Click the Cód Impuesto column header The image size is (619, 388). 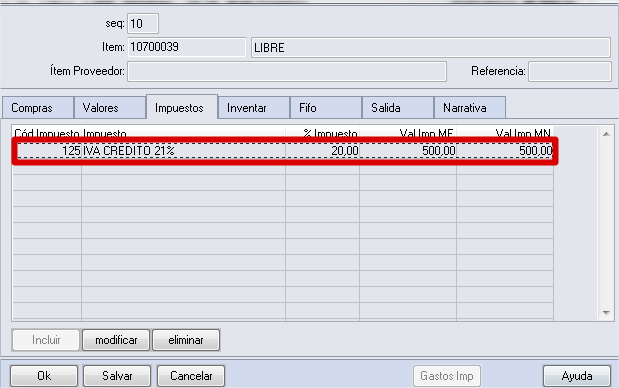tap(47, 133)
